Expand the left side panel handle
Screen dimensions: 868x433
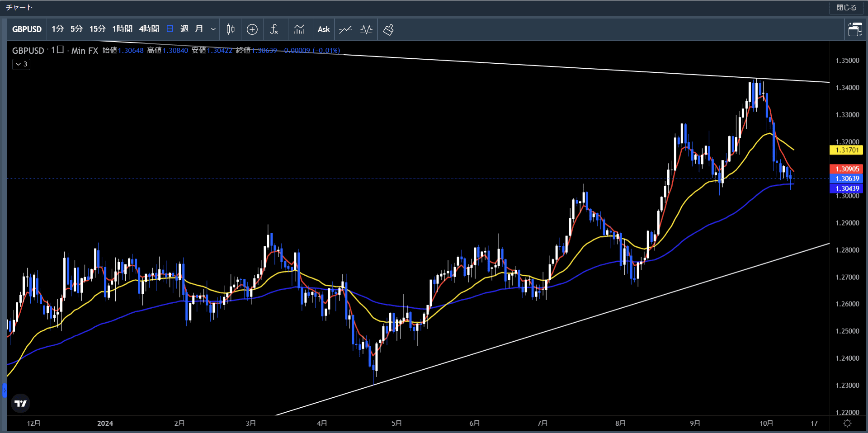tap(5, 390)
